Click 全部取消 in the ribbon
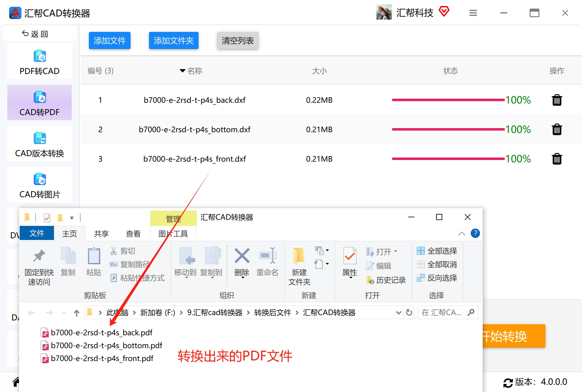This screenshot has width=582, height=392. point(437,264)
